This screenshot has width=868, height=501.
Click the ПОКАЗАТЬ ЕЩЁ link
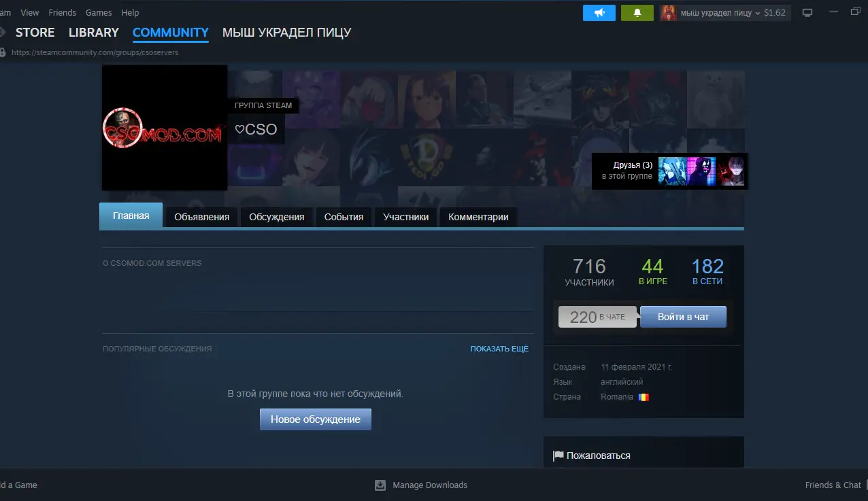[x=499, y=349]
